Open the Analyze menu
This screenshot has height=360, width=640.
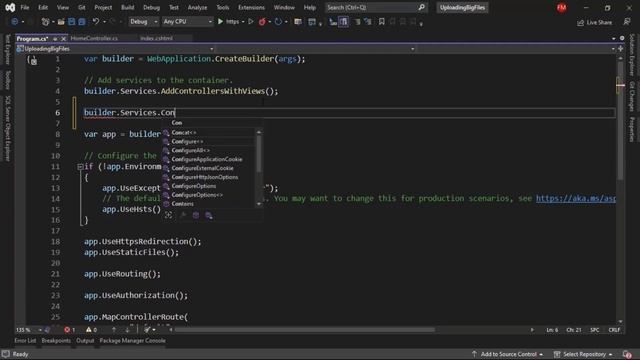click(x=197, y=7)
